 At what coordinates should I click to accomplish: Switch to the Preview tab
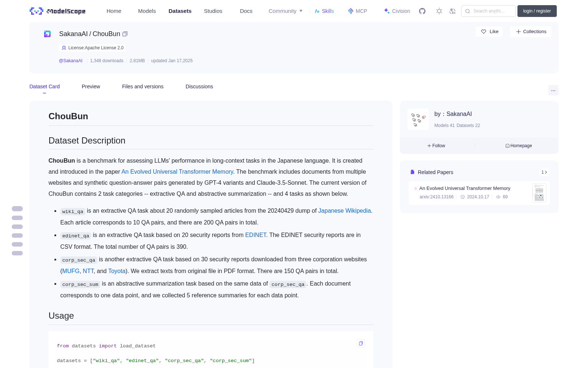pyautogui.click(x=91, y=86)
